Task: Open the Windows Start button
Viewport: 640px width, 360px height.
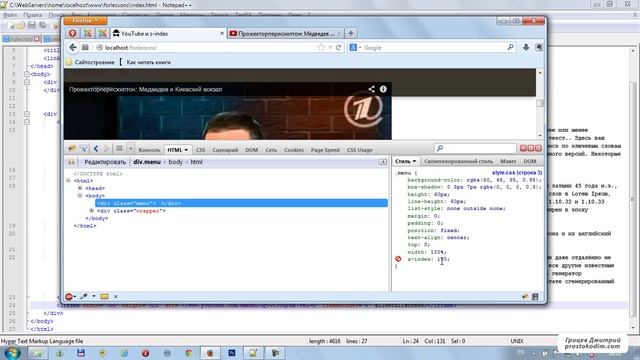Action: (11, 353)
